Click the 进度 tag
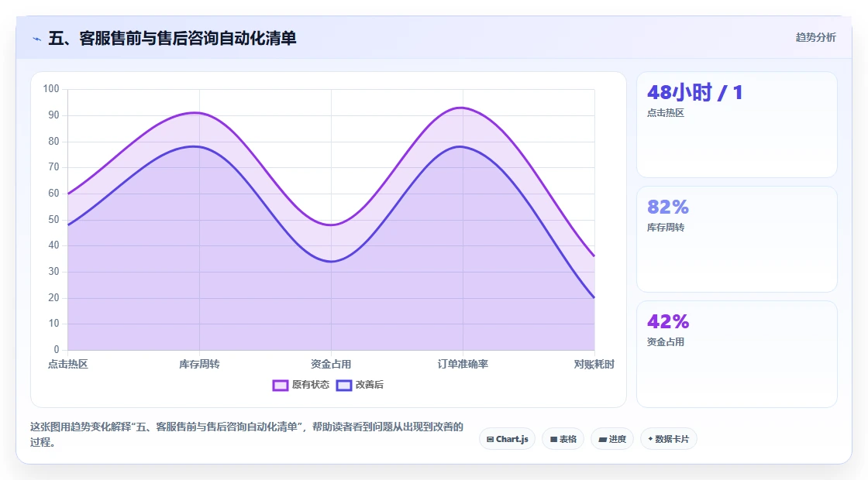Viewport: 868px width, 480px height. 612,439
